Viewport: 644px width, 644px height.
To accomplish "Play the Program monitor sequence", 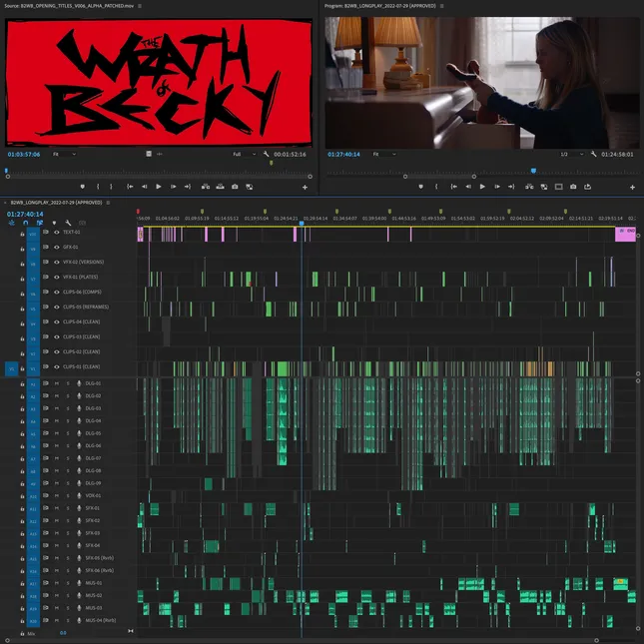I will pyautogui.click(x=482, y=187).
